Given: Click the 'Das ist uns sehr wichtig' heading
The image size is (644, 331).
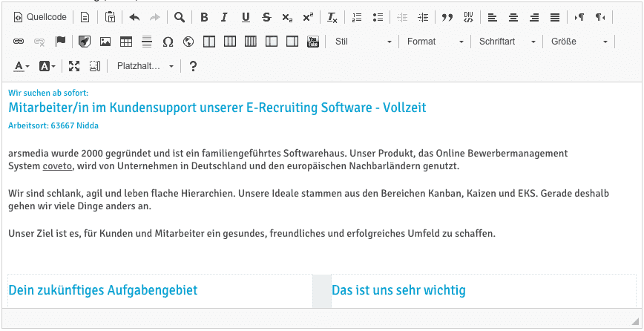Looking at the screenshot, I should pyautogui.click(x=399, y=290).
